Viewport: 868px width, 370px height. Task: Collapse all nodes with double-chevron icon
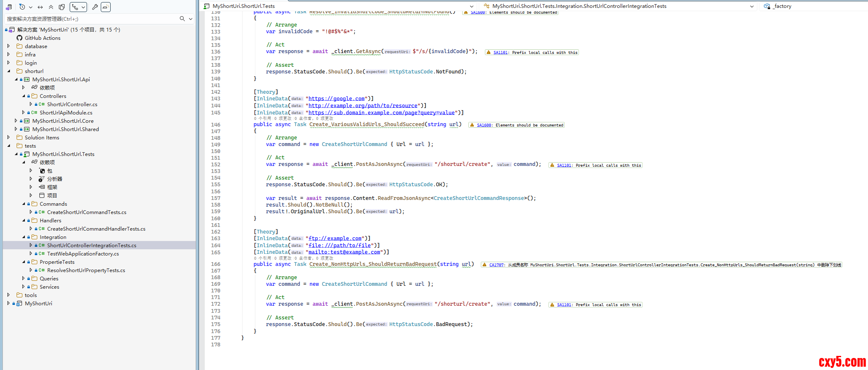pyautogui.click(x=51, y=7)
